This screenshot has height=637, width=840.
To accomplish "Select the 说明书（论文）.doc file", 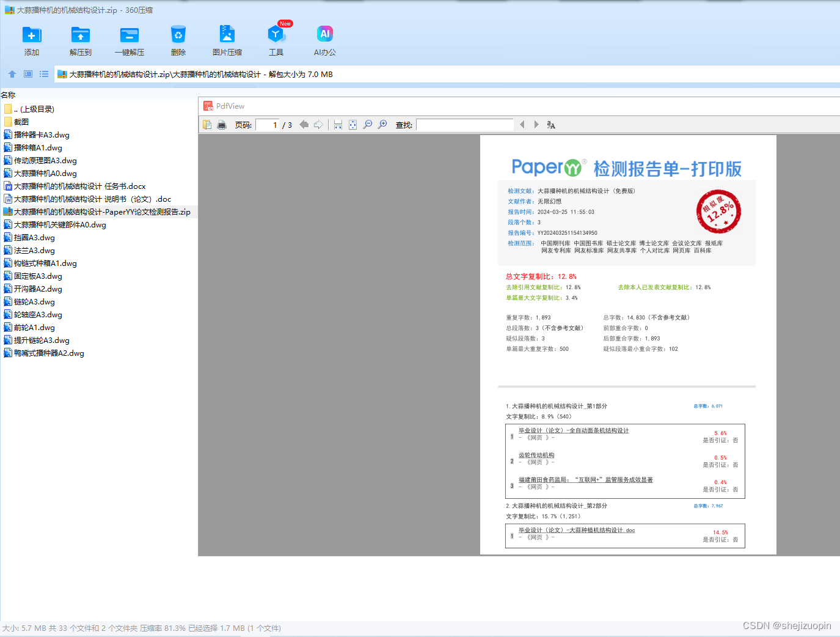I will coord(87,199).
